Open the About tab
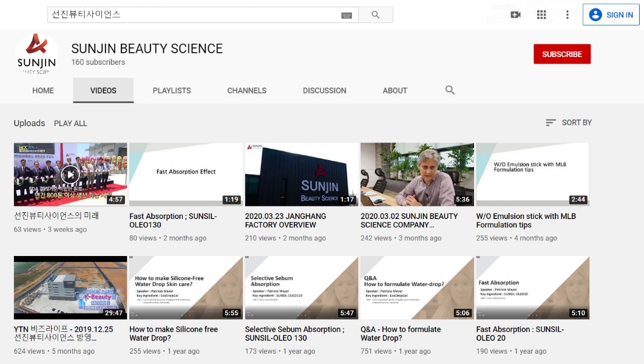This screenshot has height=364, width=644. click(395, 90)
